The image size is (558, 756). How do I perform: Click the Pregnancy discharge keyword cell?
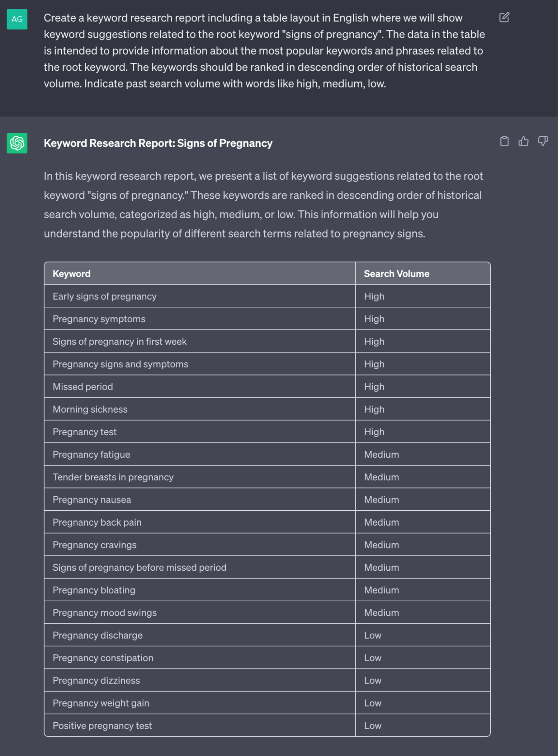click(x=200, y=635)
